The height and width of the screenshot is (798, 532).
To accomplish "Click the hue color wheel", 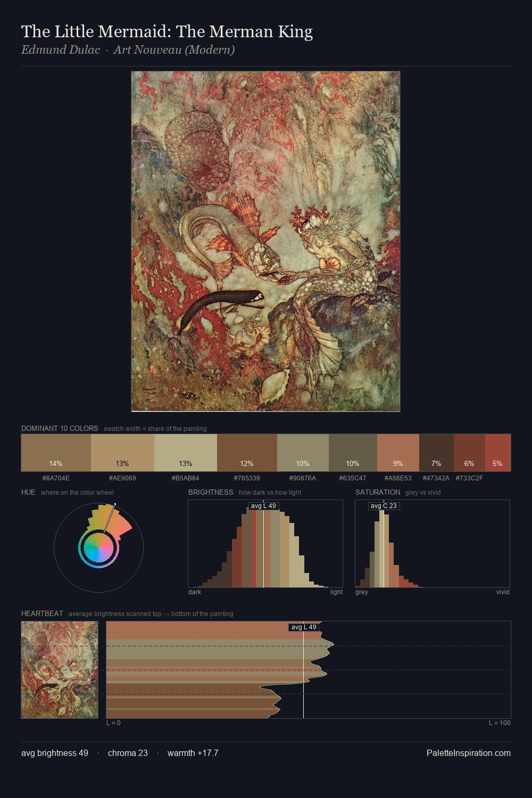I will 98,547.
